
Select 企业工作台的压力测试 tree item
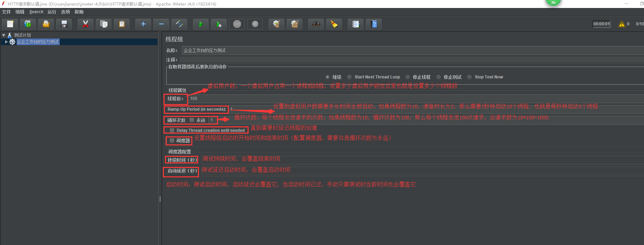click(38, 42)
